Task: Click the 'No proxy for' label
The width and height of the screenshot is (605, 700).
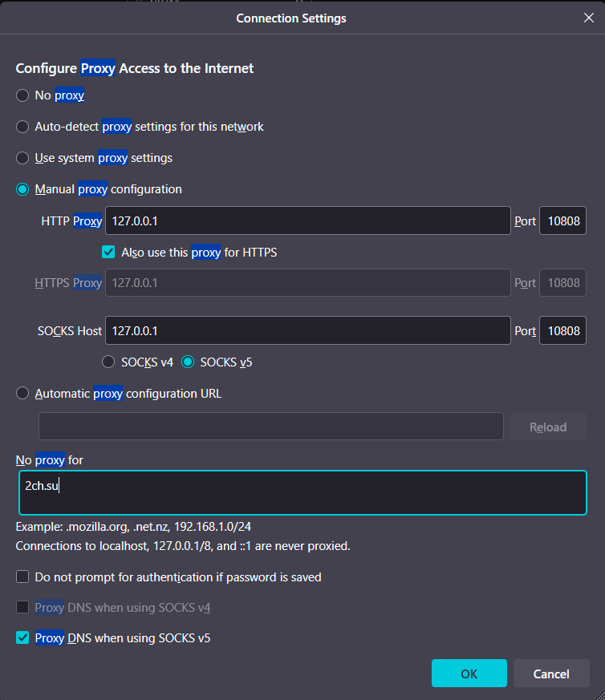Action: click(49, 459)
